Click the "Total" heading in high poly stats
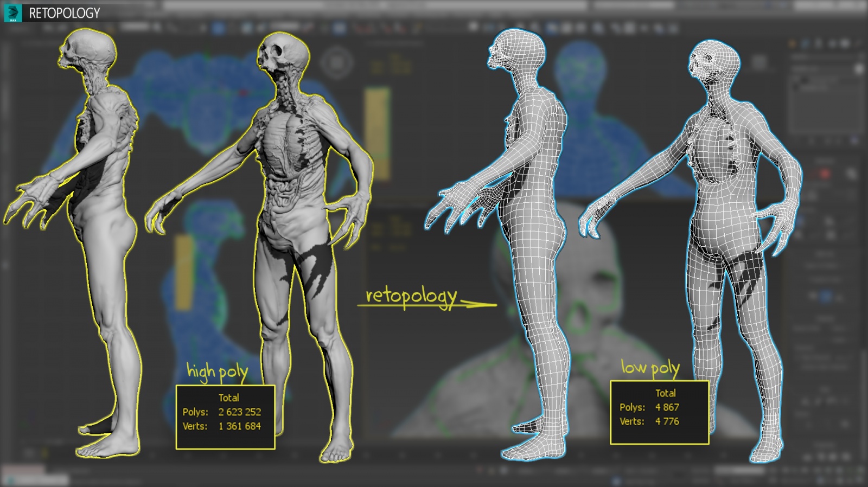The height and width of the screenshot is (487, 868). click(228, 398)
